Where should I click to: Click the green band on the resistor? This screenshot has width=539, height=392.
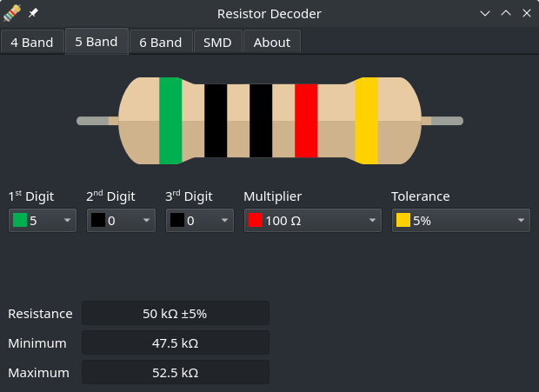[x=170, y=121]
